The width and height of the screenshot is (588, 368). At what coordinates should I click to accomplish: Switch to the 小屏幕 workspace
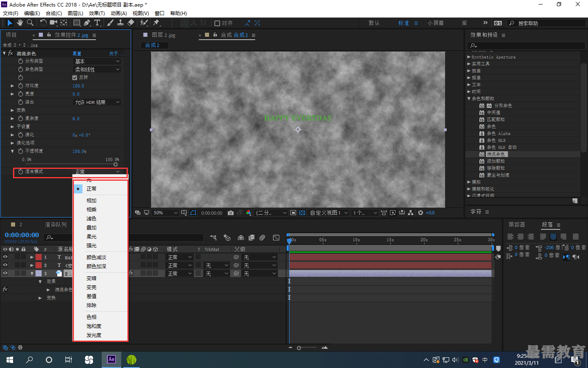click(x=436, y=23)
